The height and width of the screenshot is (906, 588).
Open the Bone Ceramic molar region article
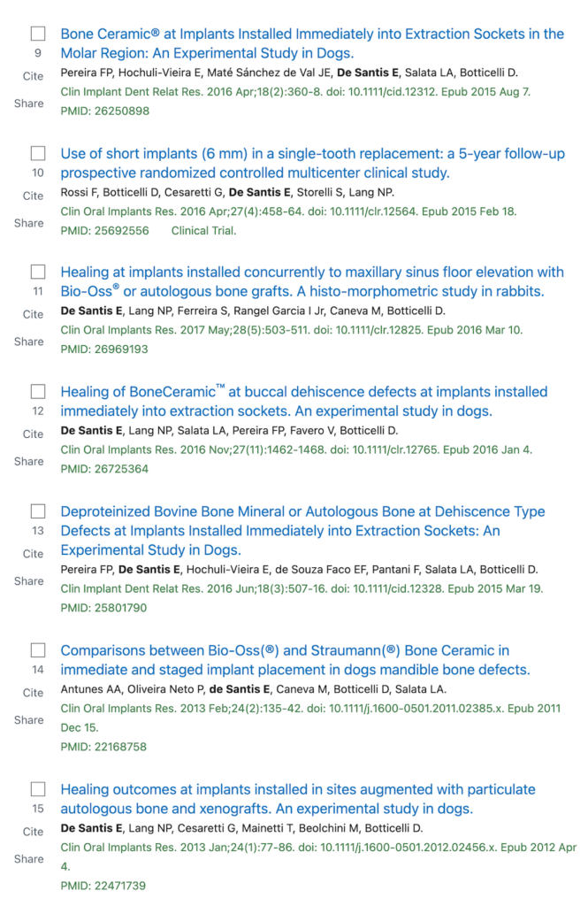(312, 43)
